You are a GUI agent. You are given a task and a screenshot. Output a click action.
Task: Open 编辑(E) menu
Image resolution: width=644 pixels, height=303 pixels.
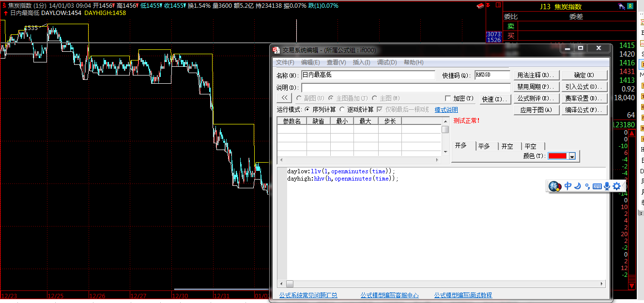[310, 62]
